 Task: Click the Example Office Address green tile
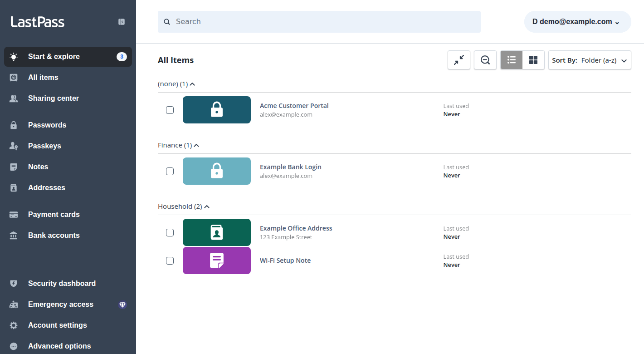coord(217,232)
